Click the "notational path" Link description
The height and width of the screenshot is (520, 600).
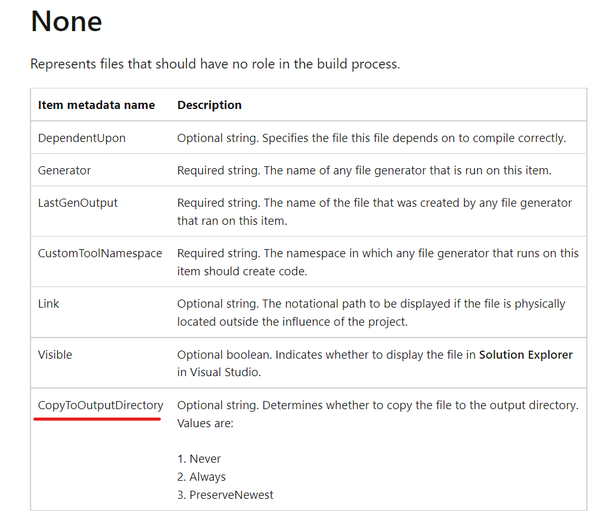371,312
